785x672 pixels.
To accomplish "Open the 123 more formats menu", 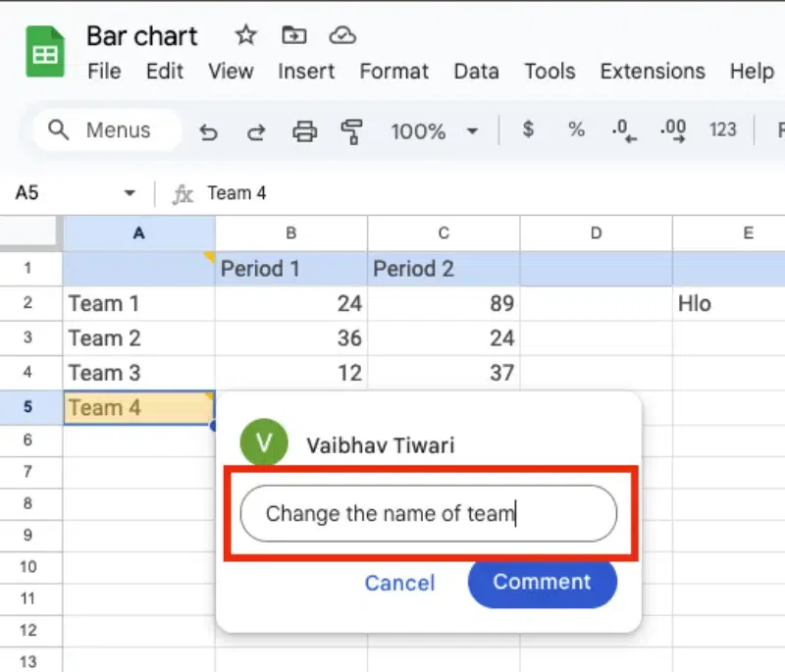I will 723,129.
